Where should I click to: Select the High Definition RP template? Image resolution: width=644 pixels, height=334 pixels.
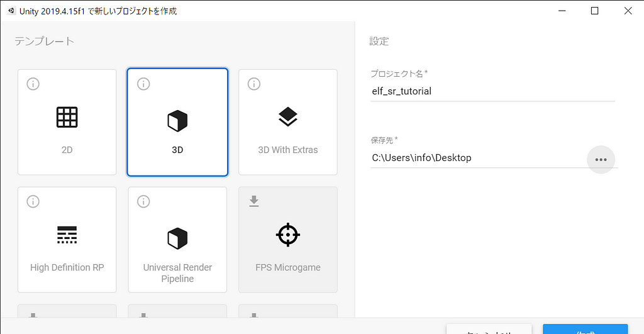tap(67, 240)
